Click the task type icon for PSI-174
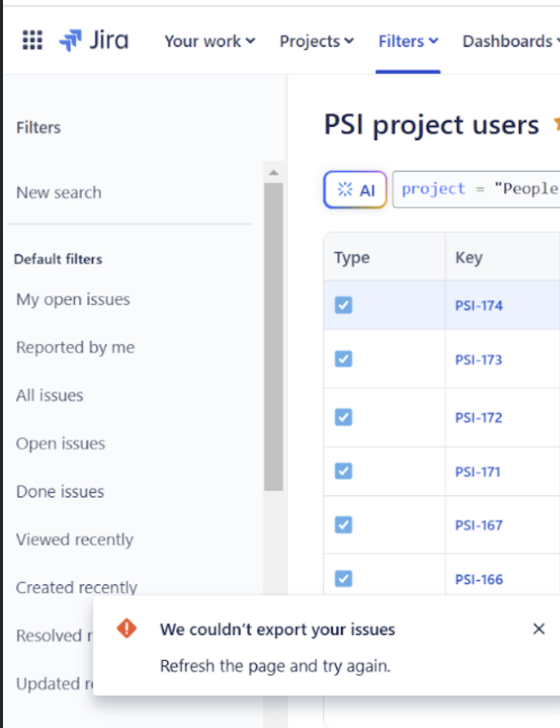Image resolution: width=560 pixels, height=728 pixels. [x=344, y=305]
